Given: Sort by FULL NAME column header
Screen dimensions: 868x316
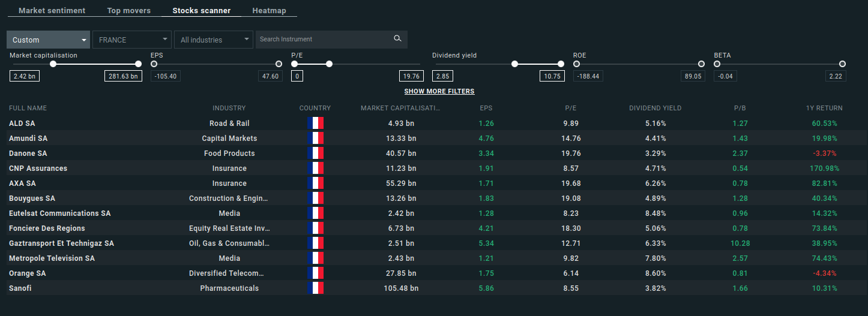Looking at the screenshot, I should coord(28,109).
